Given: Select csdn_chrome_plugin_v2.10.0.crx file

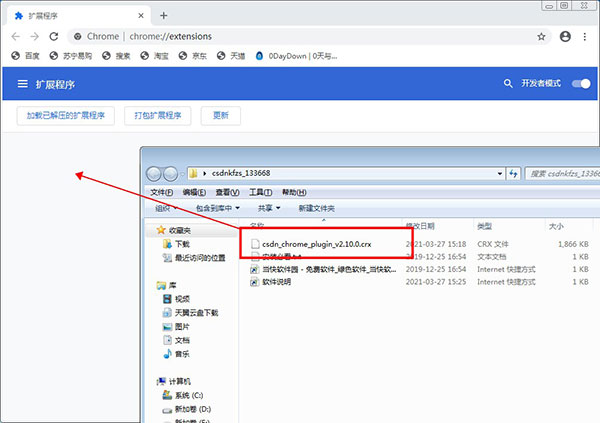Looking at the screenshot, I should [x=311, y=244].
